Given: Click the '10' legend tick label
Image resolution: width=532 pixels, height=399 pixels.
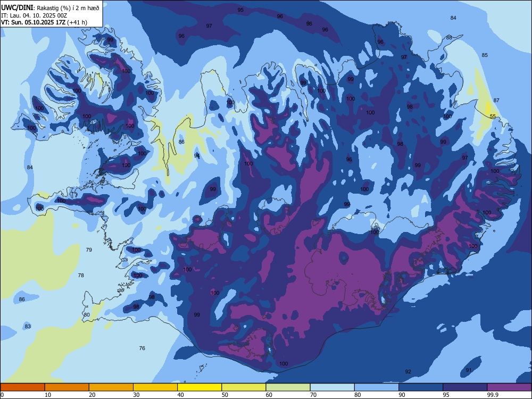Looking at the screenshot, I should (48, 395).
